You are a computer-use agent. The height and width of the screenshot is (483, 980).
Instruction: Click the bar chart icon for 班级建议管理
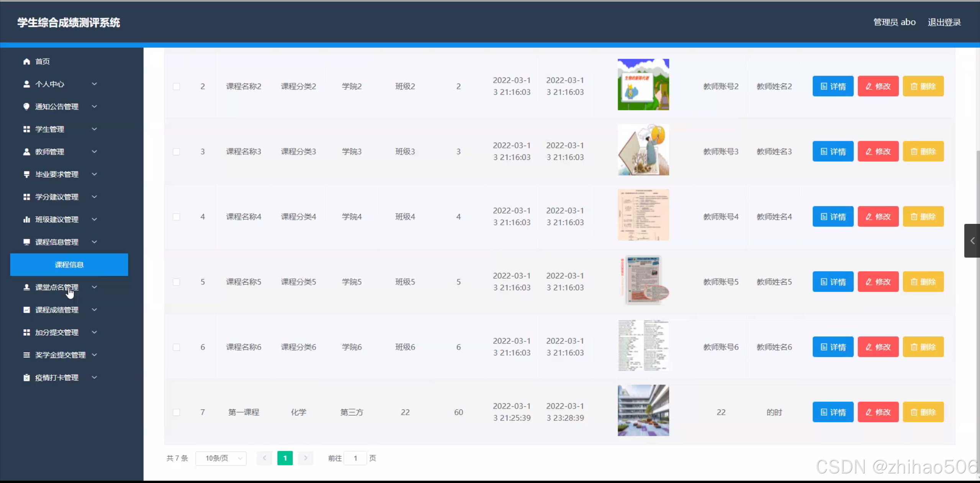coord(26,219)
